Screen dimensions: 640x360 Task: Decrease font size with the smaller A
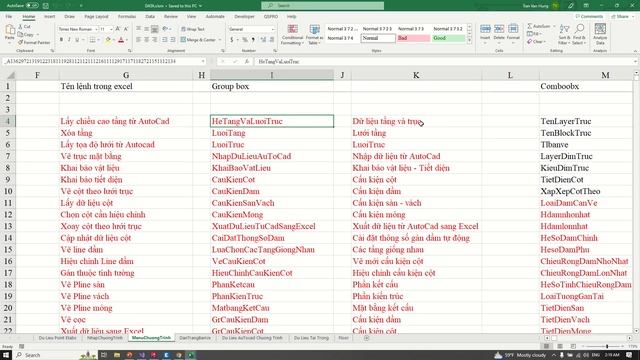(126, 29)
